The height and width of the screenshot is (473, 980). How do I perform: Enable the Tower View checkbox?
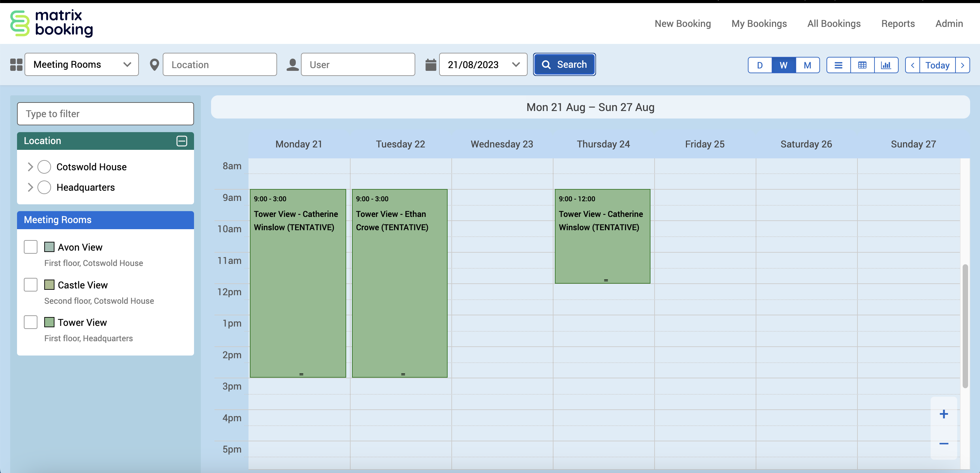[x=30, y=322]
